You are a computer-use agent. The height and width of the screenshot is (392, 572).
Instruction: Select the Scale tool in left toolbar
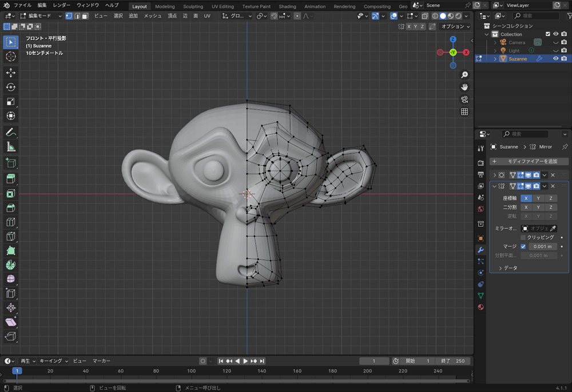click(x=10, y=102)
